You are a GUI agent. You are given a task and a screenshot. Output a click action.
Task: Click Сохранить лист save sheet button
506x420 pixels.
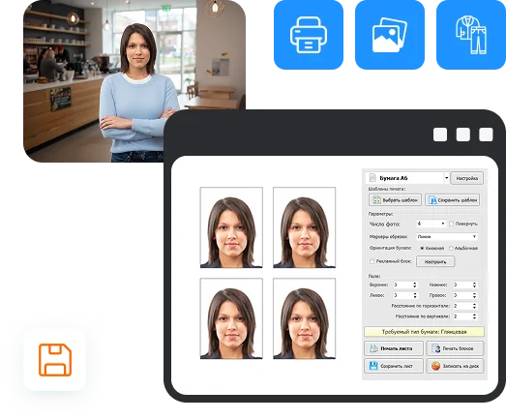tap(394, 366)
